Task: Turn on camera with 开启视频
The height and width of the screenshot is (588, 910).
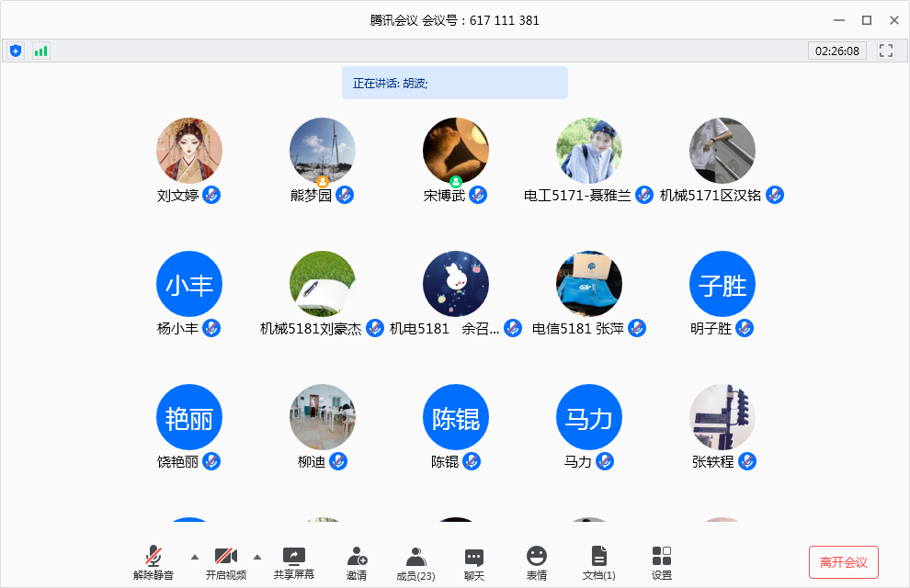Action: [x=226, y=562]
